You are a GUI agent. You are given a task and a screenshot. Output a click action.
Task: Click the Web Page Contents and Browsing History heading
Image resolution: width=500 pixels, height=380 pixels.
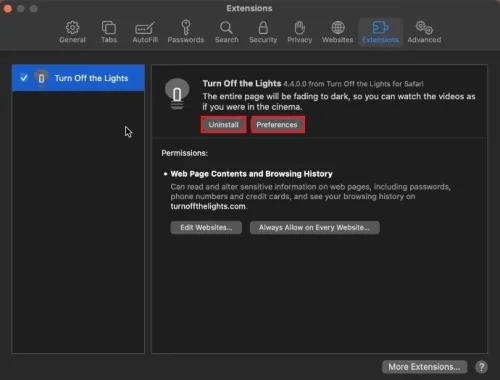(x=251, y=174)
